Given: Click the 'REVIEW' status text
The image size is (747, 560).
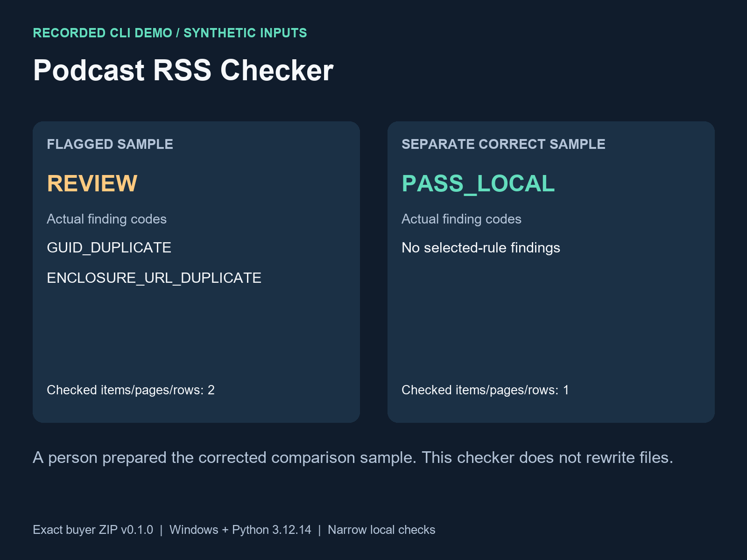Looking at the screenshot, I should [92, 183].
